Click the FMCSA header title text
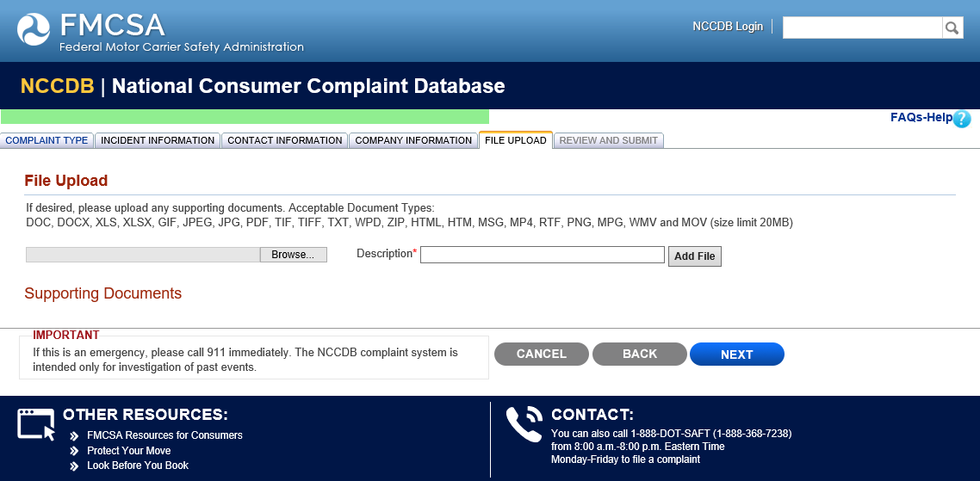The image size is (980, 481). click(x=113, y=25)
